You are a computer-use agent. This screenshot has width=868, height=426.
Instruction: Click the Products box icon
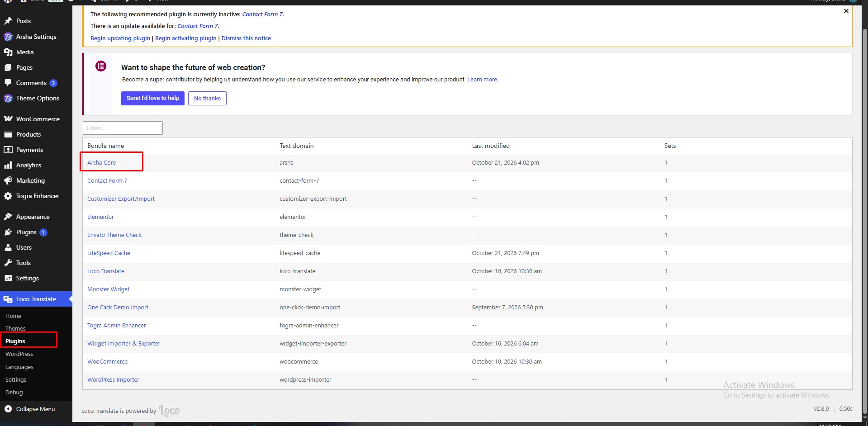coord(8,134)
